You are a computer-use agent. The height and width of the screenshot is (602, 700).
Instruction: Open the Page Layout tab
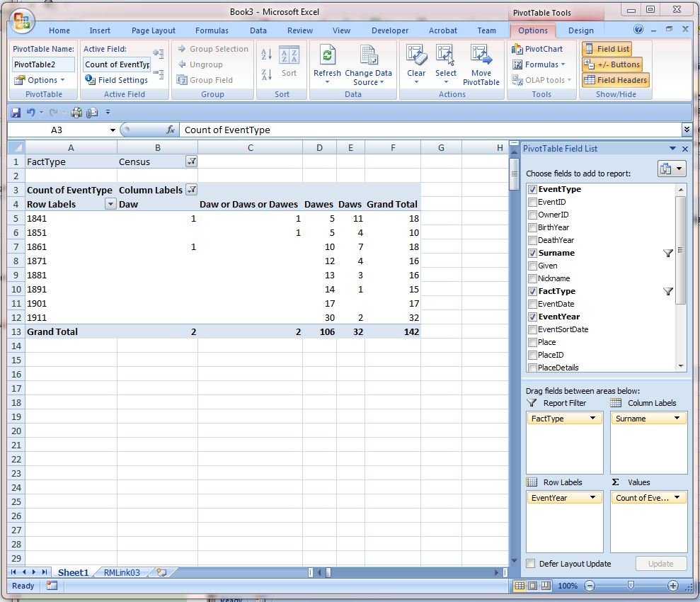[x=153, y=30]
